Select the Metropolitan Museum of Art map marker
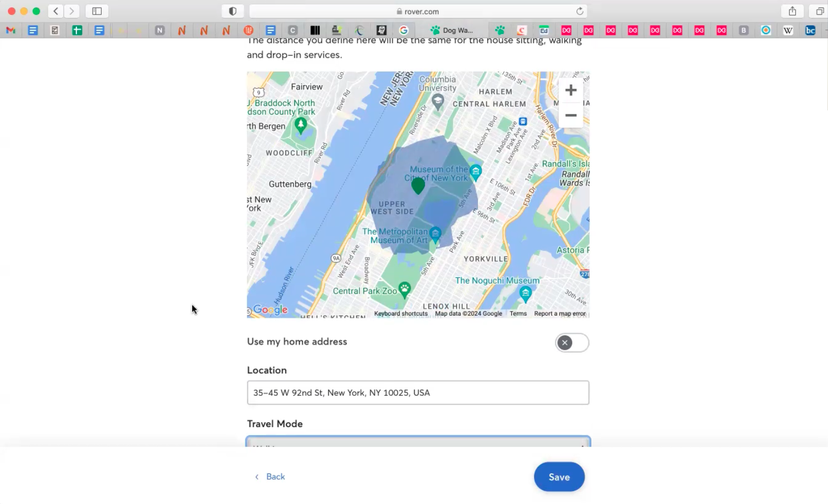 436,234
